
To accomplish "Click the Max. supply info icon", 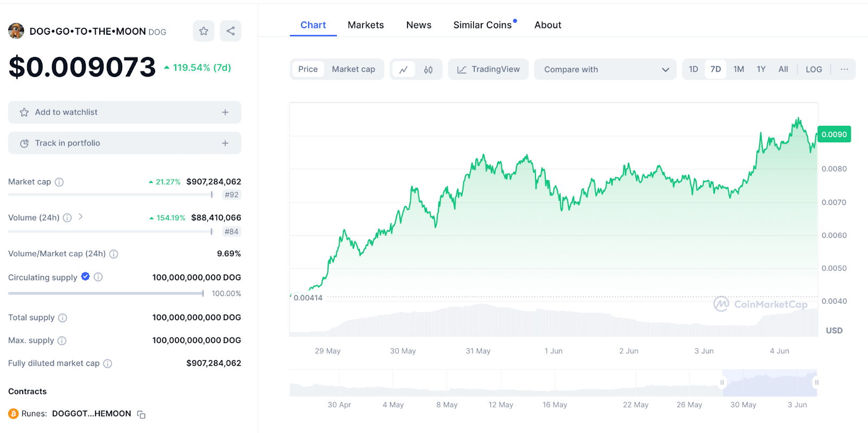I will (62, 341).
